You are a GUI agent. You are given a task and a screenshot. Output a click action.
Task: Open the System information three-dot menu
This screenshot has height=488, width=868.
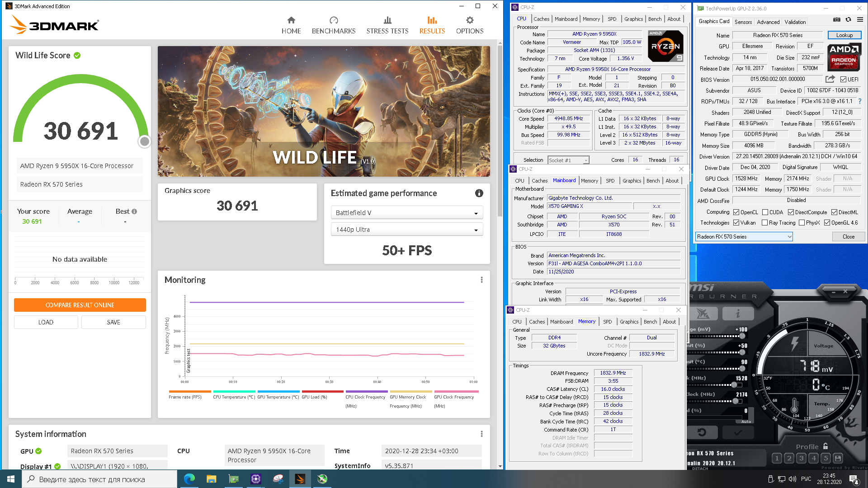coord(481,434)
